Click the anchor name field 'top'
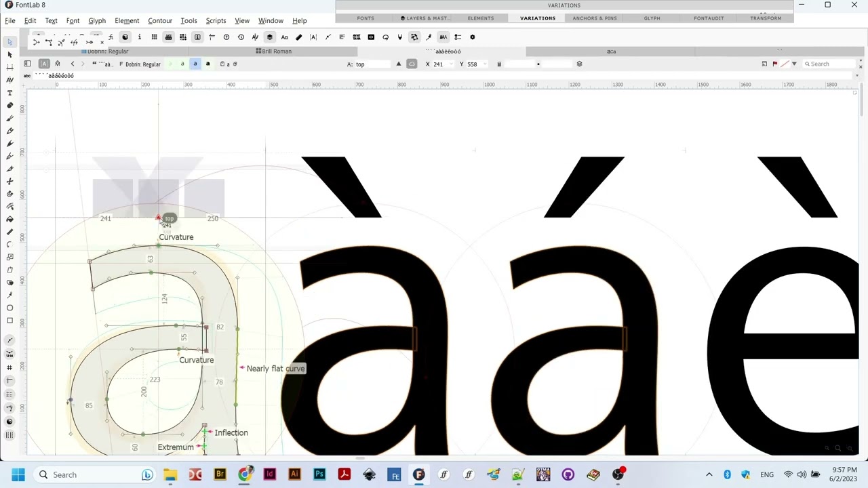 pos(372,64)
